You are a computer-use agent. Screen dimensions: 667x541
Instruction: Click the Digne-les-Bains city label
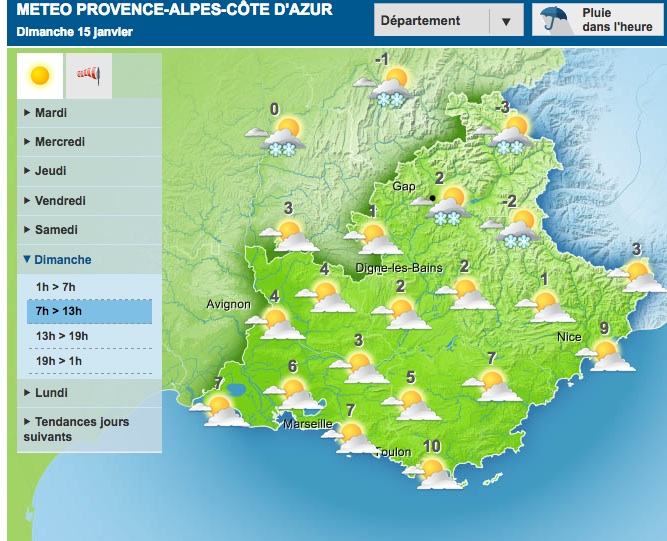click(399, 268)
